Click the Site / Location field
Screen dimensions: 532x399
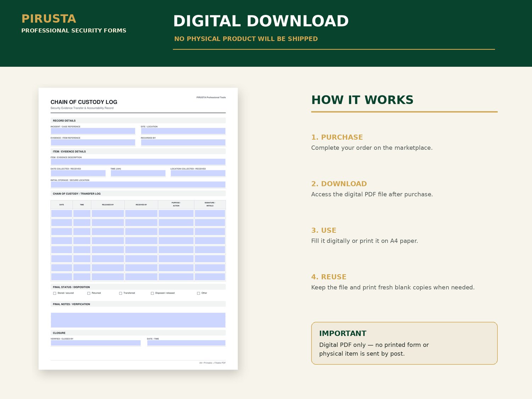coord(183,131)
